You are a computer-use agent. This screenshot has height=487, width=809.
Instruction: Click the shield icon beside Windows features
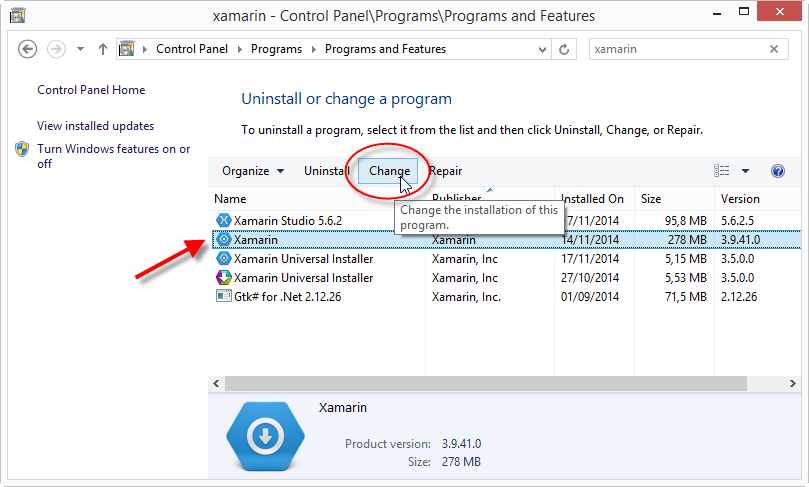click(x=22, y=149)
